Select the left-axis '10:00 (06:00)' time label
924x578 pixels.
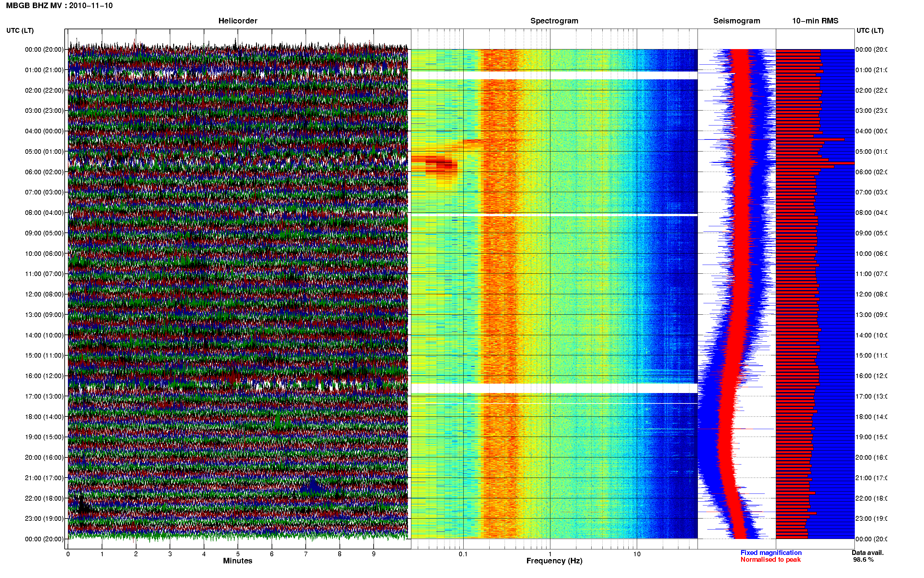(44, 254)
